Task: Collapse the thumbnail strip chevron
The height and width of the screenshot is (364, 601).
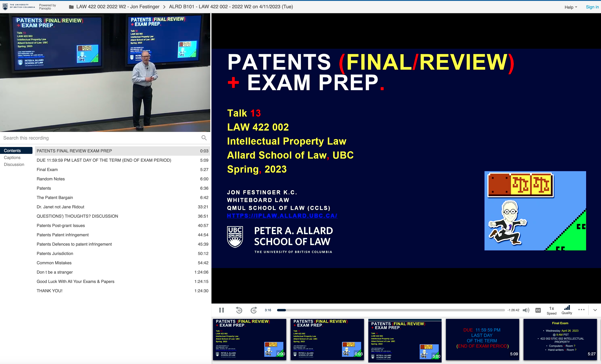Action: pos(595,310)
